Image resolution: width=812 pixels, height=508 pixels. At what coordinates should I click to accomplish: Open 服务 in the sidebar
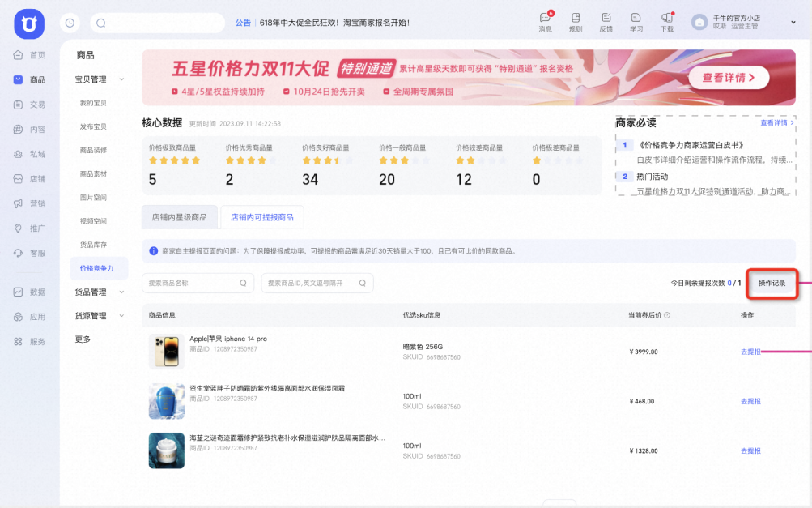[29, 342]
